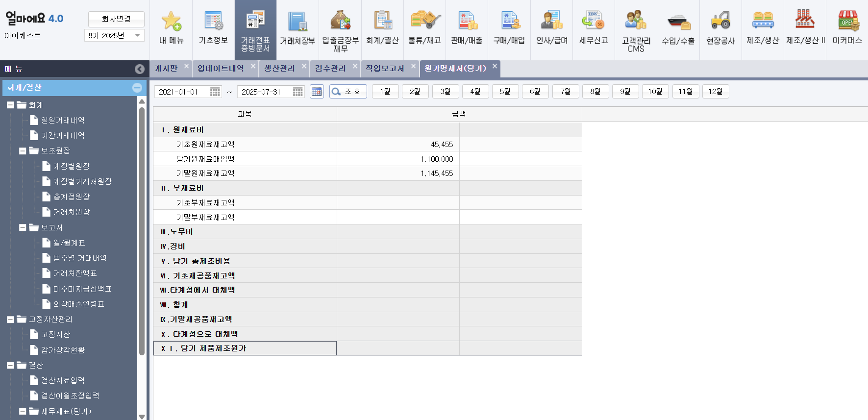Click the sidebar scrollbar down arrow
Viewport: 868px width, 420px height.
[x=142, y=417]
